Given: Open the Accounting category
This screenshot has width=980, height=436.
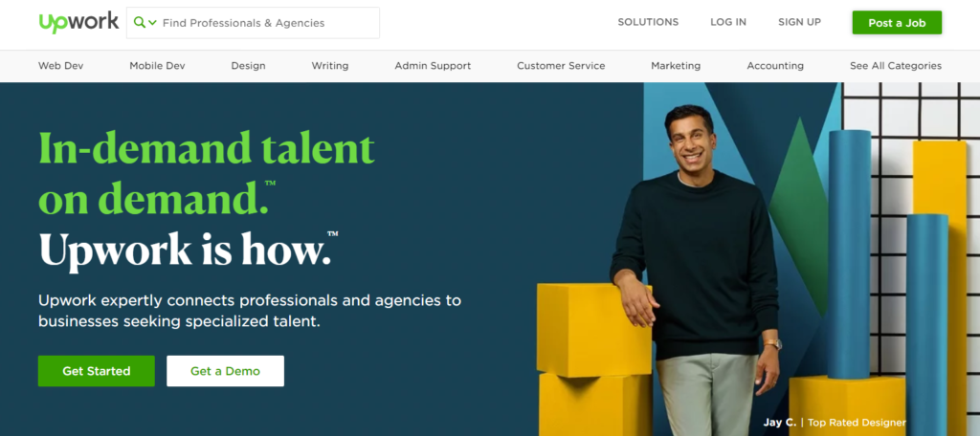Looking at the screenshot, I should (775, 66).
